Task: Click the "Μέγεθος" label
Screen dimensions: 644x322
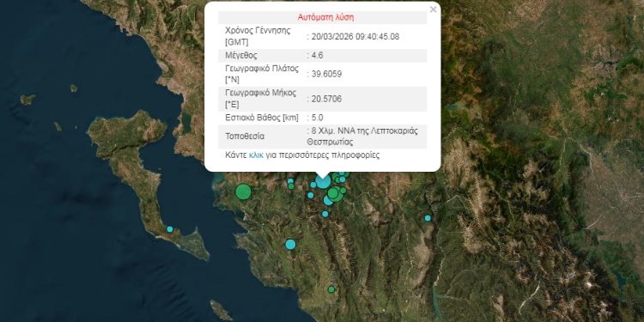Action: coord(241,56)
